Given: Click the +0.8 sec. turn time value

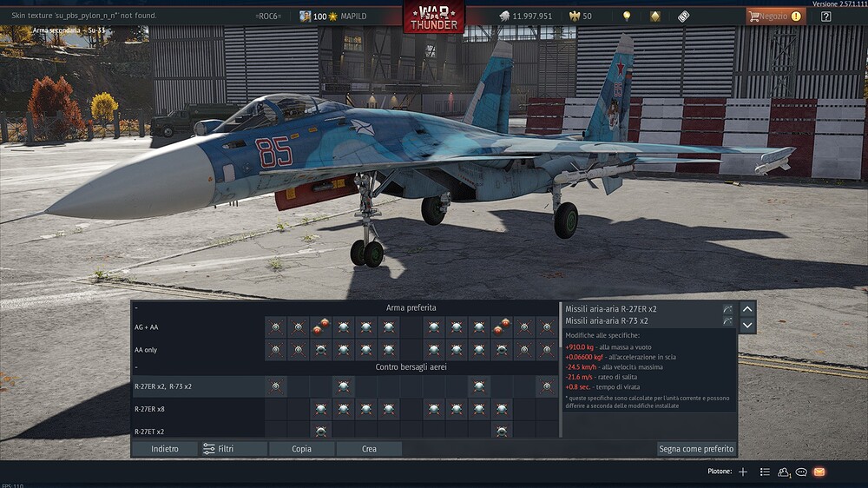Looking at the screenshot, I should [x=578, y=386].
